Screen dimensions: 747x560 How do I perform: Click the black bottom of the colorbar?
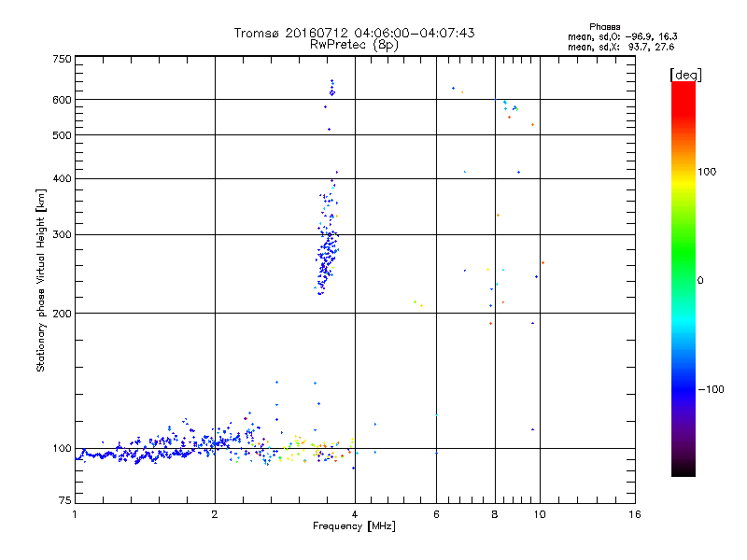point(684,469)
